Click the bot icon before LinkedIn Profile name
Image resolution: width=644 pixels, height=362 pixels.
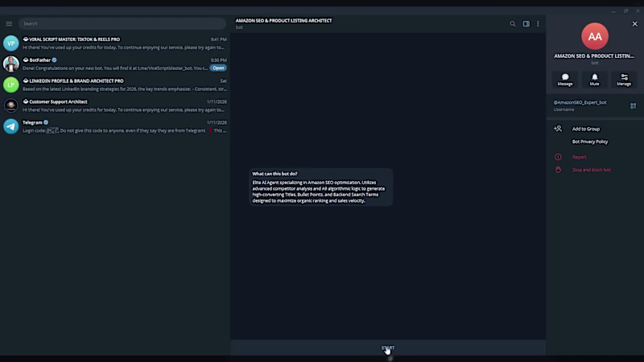[x=26, y=81]
